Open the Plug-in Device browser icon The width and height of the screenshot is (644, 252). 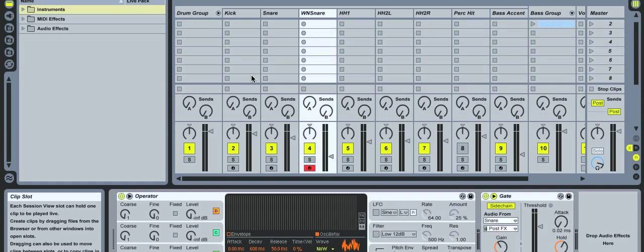(x=9, y=16)
